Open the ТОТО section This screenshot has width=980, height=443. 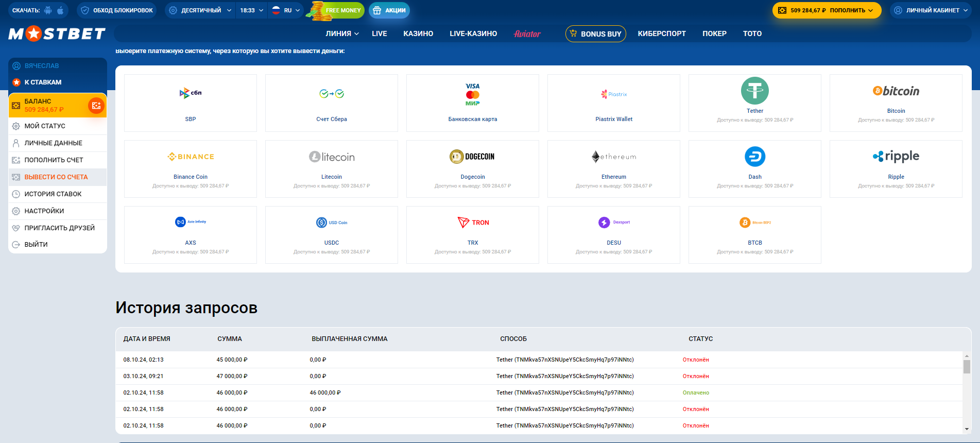pos(752,33)
